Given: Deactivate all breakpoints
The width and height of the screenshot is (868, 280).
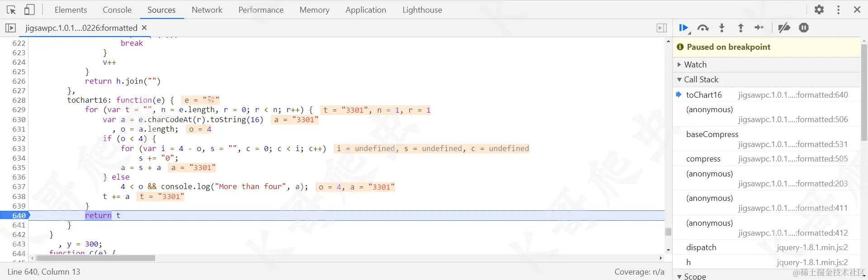Looking at the screenshot, I should [784, 28].
